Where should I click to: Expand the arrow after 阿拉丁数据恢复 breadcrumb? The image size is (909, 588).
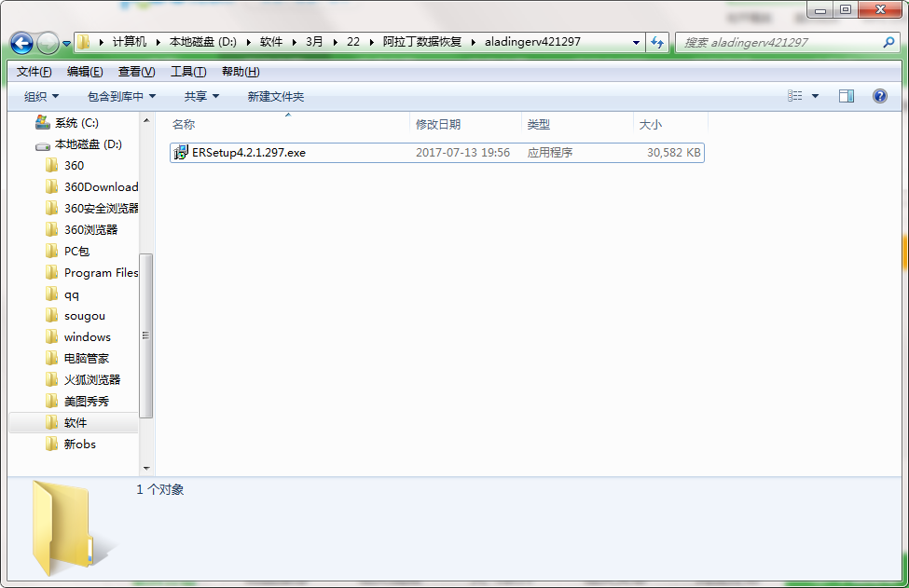click(x=473, y=42)
